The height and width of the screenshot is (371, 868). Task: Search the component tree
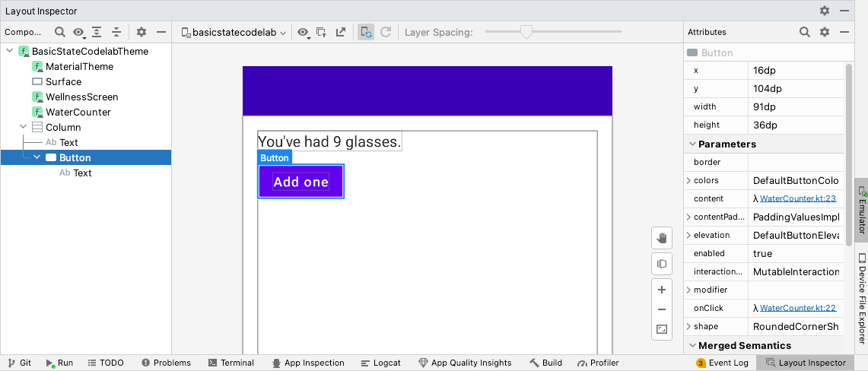59,32
